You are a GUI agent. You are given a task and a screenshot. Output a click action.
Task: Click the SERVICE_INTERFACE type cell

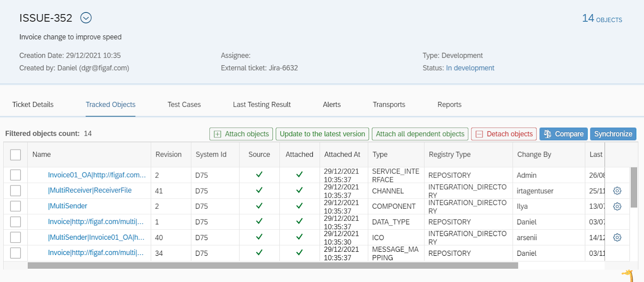pyautogui.click(x=396, y=175)
